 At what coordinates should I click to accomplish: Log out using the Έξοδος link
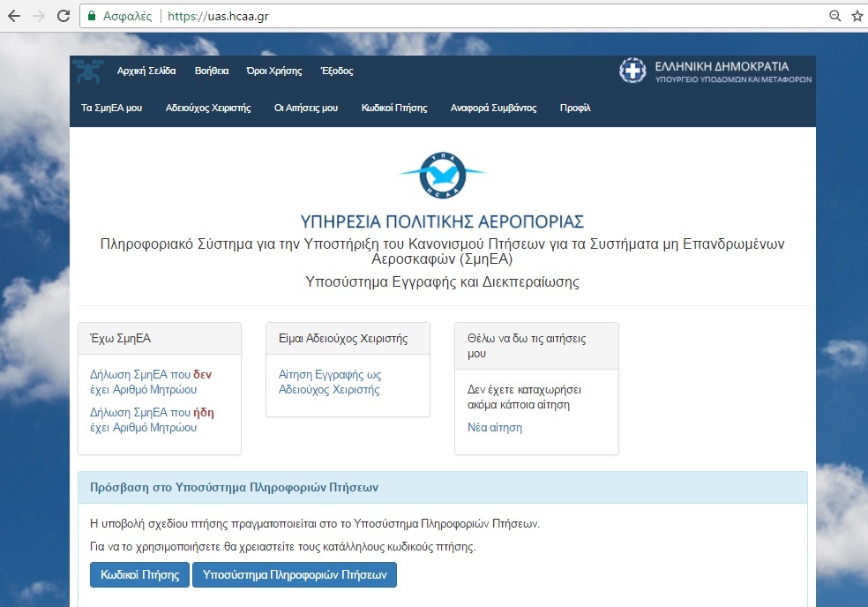coord(337,71)
